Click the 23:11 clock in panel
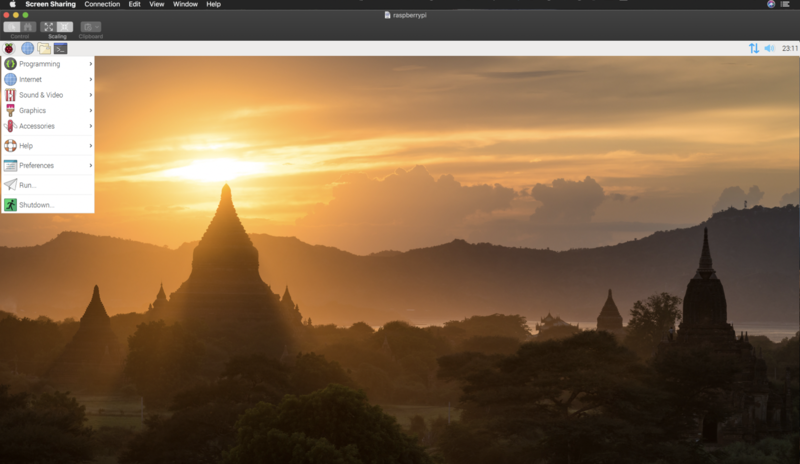Screen dimensions: 800x464 coord(789,48)
